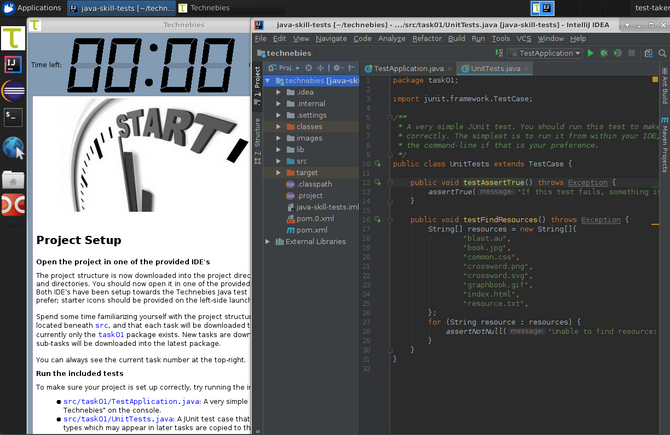Open Project panel settings gear
Screen dimensions: 670x435
click(x=338, y=68)
